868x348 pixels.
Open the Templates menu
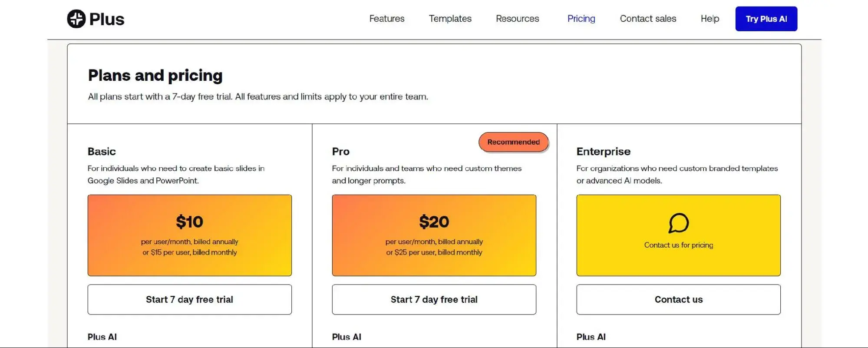coord(450,19)
